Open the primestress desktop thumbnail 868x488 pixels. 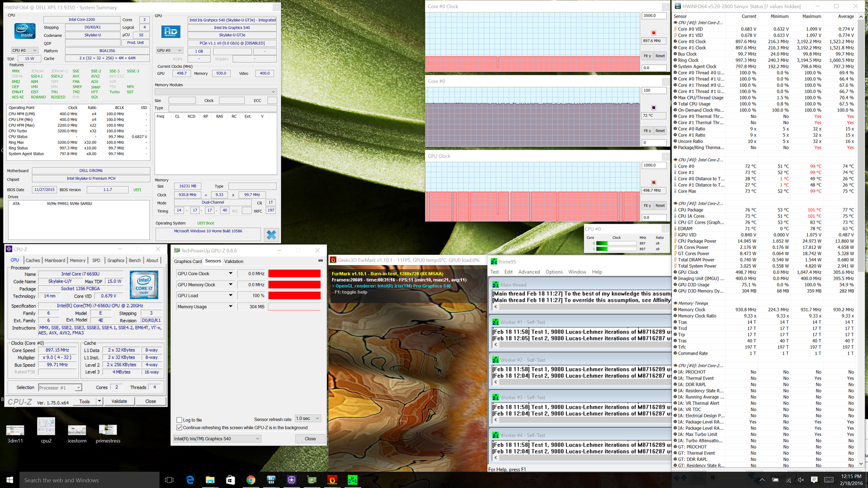[108, 430]
